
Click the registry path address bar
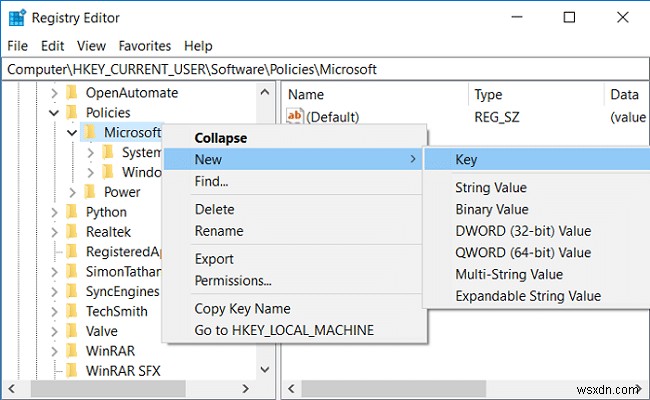click(325, 68)
